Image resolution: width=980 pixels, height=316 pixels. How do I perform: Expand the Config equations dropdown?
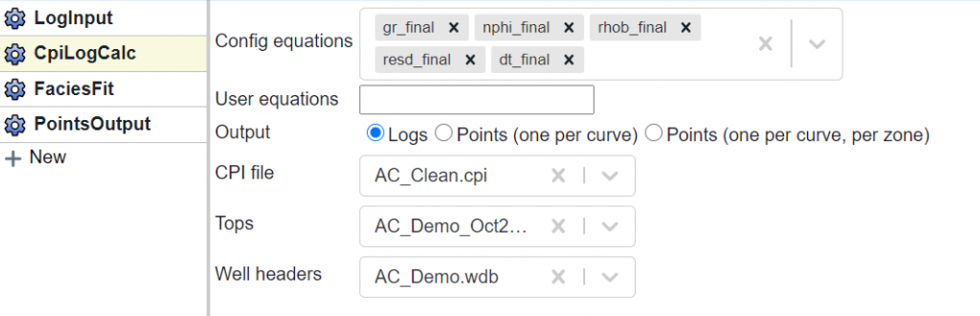(817, 44)
